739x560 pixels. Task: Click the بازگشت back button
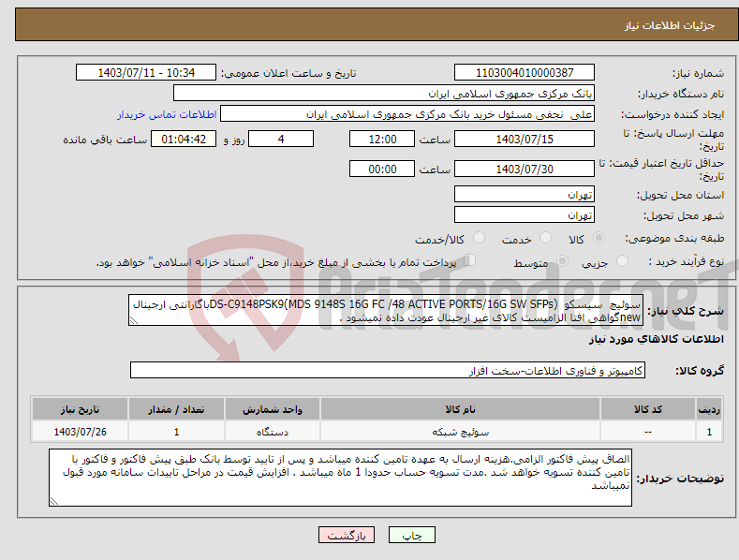point(347,535)
